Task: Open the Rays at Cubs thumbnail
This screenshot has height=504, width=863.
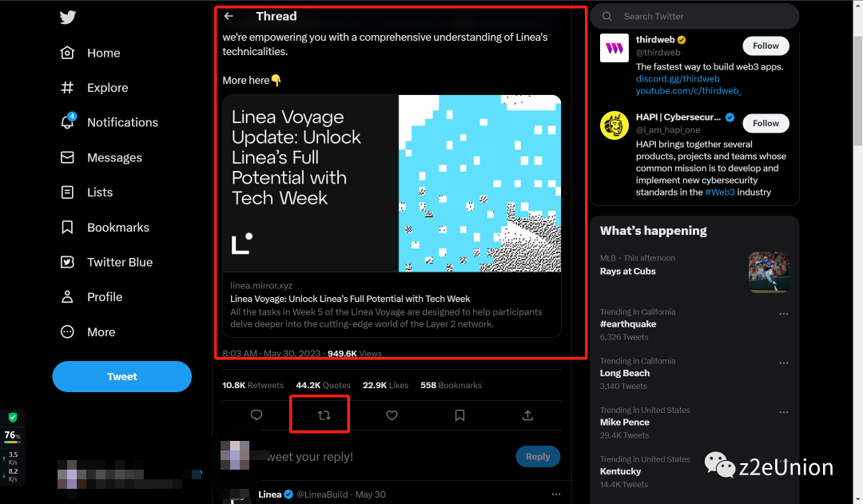Action: [769, 272]
